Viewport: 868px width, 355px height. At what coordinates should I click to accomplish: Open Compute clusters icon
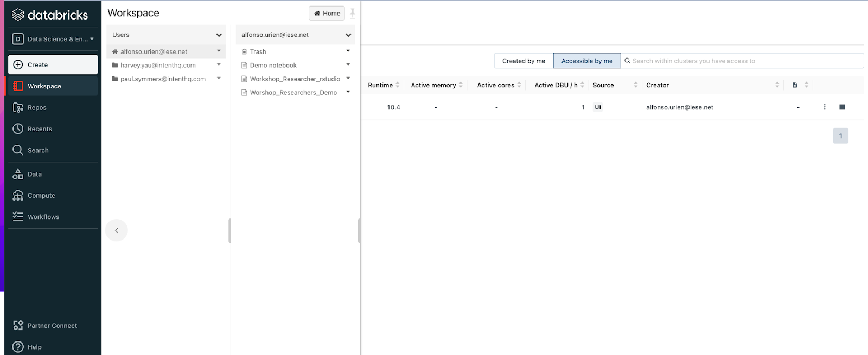[18, 196]
